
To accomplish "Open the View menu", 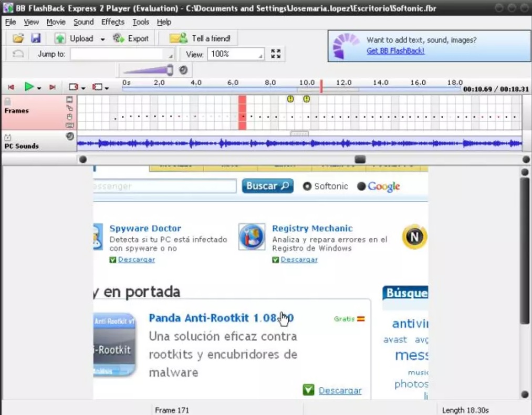I will [x=31, y=22].
